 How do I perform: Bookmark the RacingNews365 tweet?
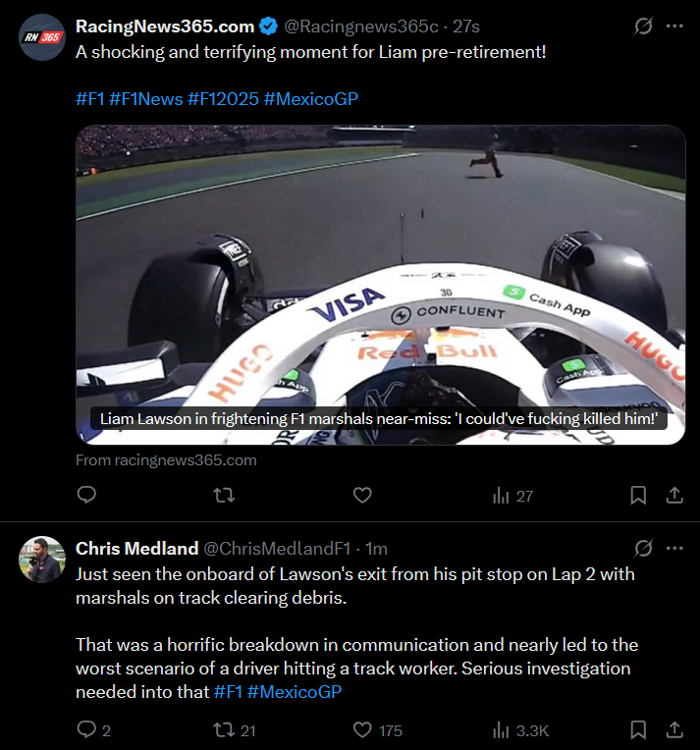click(638, 496)
